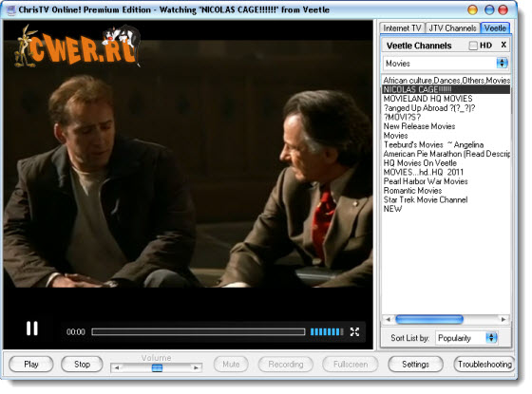Click the Fullscreen button
532x394 pixels.
pyautogui.click(x=351, y=365)
